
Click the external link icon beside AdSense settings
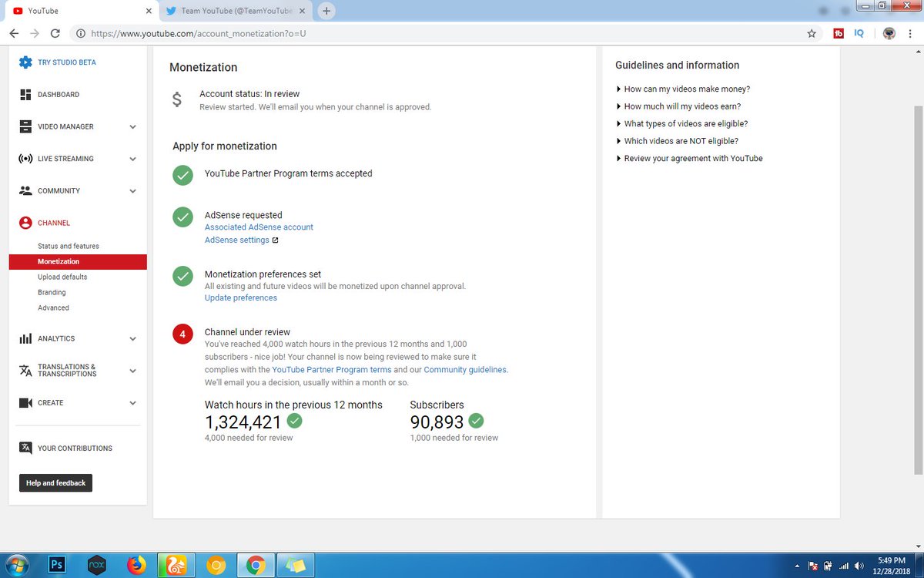click(x=275, y=240)
